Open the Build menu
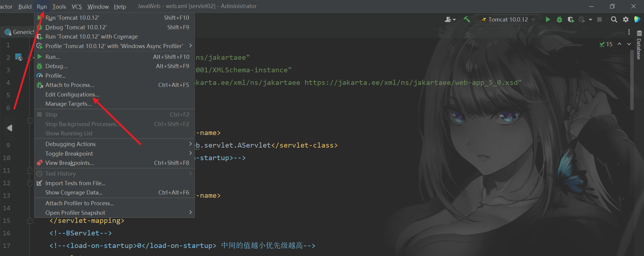Image resolution: width=644 pixels, height=256 pixels. pos(25,6)
